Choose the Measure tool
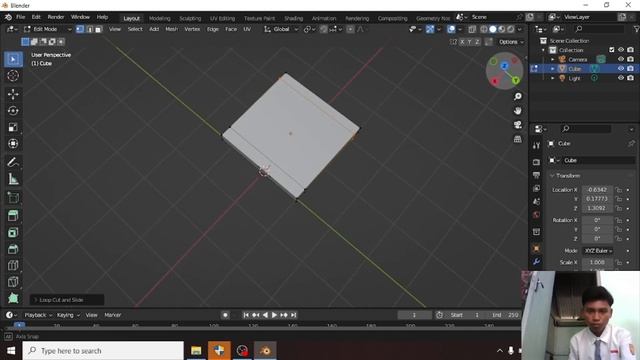640x360 pixels. 13,179
